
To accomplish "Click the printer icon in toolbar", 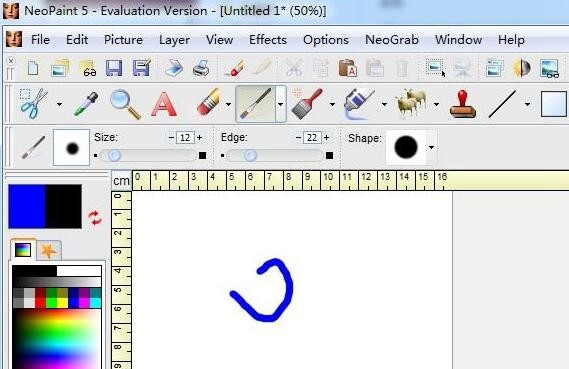I will click(x=201, y=68).
